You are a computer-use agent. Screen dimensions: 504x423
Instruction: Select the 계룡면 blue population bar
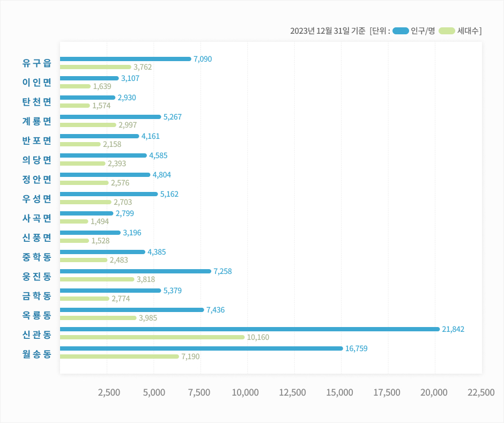(x=110, y=117)
